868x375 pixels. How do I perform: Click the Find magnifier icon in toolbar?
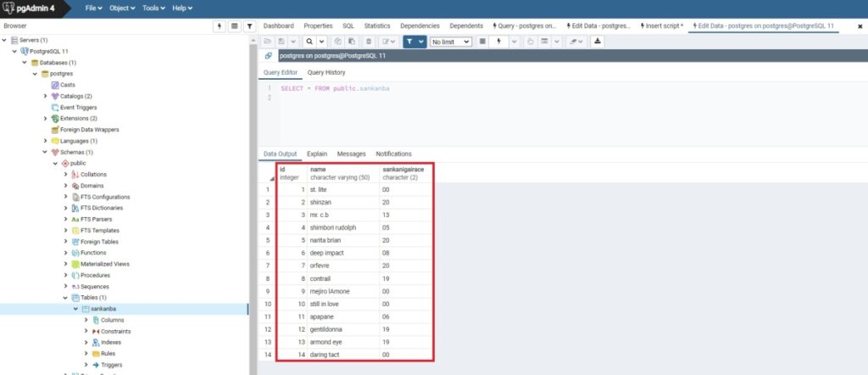point(310,41)
